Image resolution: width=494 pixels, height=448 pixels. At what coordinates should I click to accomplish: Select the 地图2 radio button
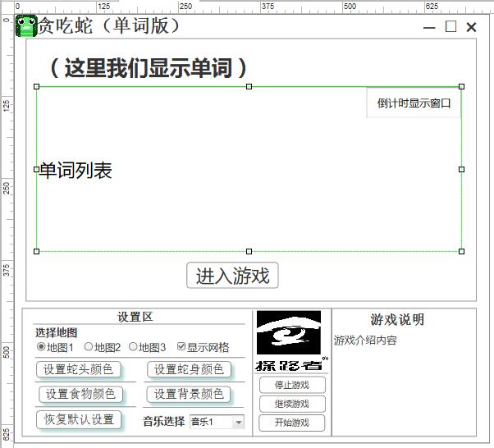89,347
